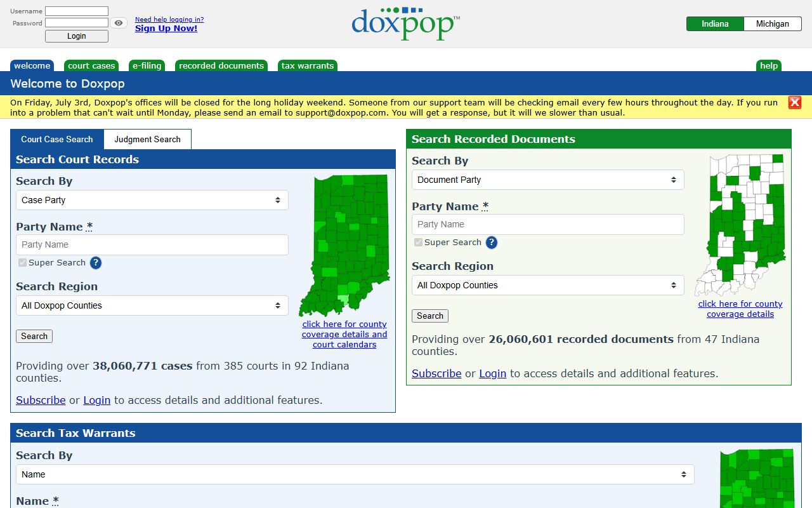Image resolution: width=812 pixels, height=508 pixels.
Task: Click Subscribe link in recorded documents panel
Action: [x=436, y=373]
